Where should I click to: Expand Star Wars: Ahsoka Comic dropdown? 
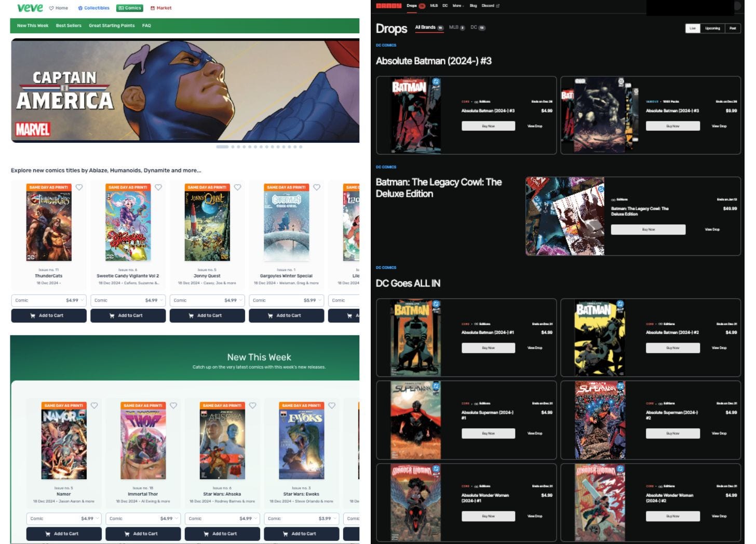coord(222,519)
